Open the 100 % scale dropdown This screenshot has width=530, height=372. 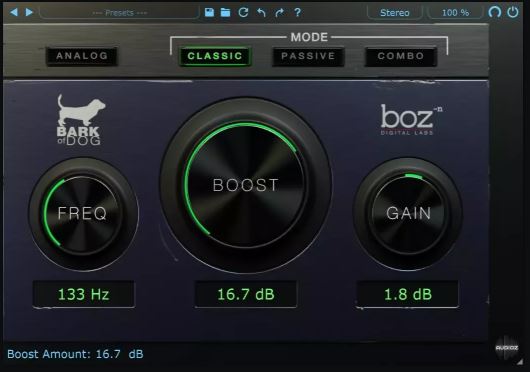click(455, 13)
